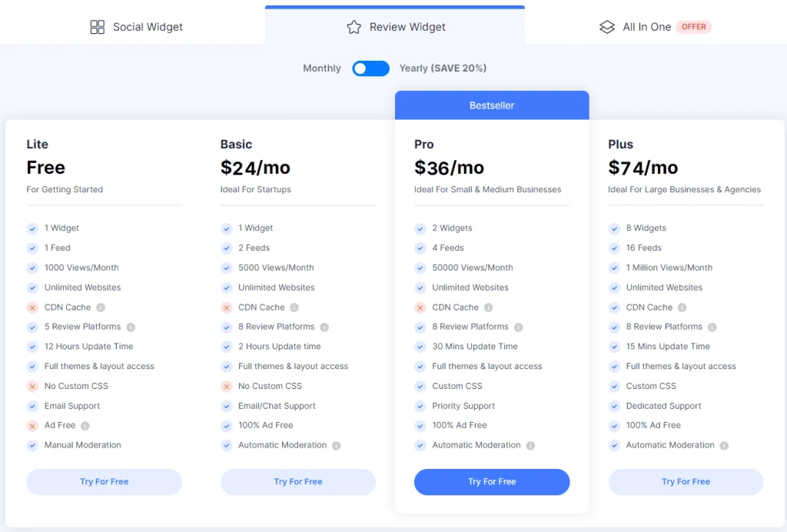Click the OFFER badge next to All In One
The image size is (787, 532).
point(693,26)
